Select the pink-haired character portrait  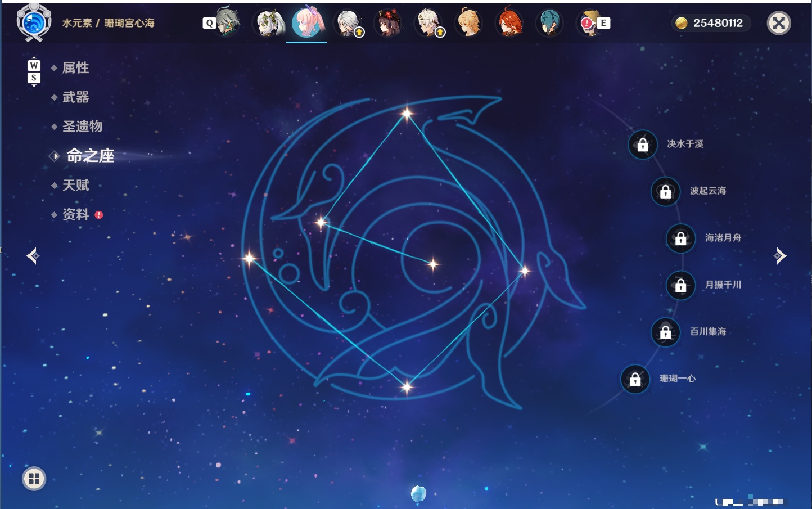pyautogui.click(x=307, y=22)
